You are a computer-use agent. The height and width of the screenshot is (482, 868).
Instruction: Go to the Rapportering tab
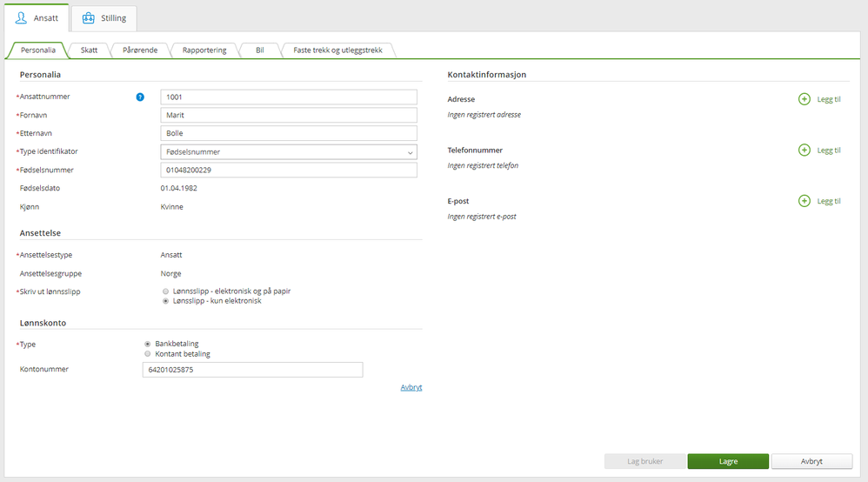pos(204,50)
